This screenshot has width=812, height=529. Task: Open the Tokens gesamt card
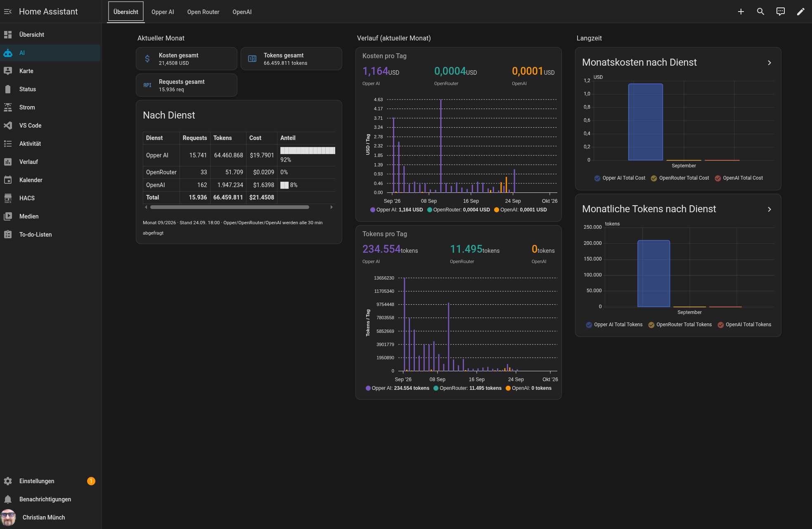coord(291,59)
